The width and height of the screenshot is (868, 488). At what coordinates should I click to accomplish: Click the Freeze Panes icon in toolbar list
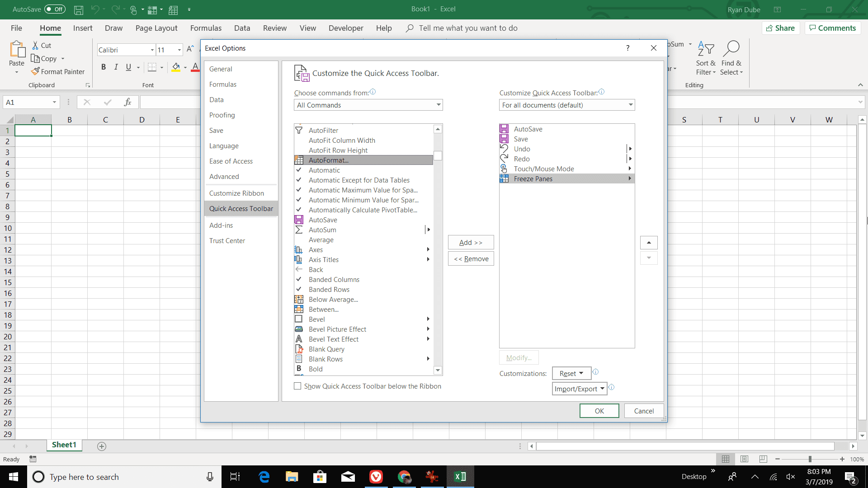[505, 179]
